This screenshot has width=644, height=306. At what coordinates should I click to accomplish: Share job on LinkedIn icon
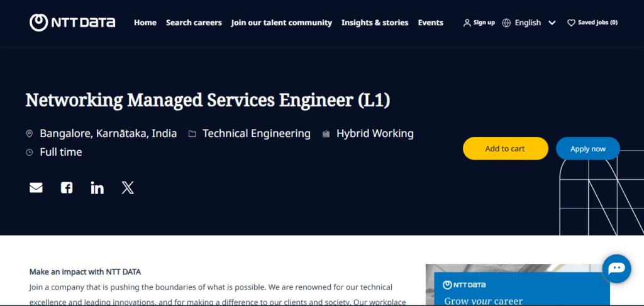click(x=97, y=188)
